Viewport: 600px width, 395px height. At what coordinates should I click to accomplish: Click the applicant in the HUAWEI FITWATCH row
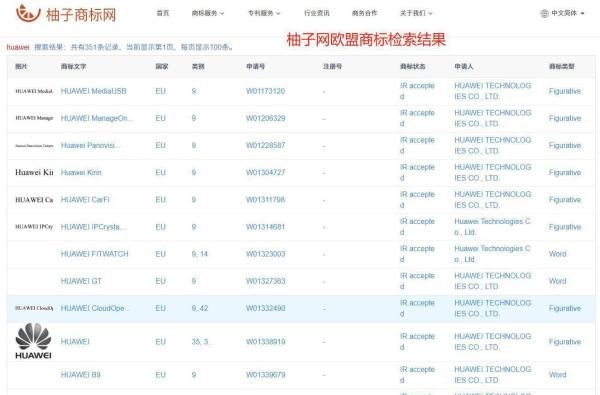(492, 254)
